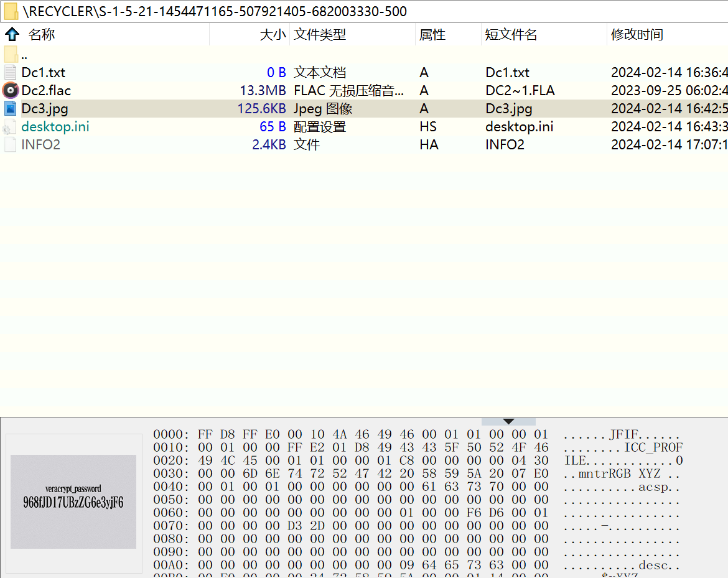The width and height of the screenshot is (728, 578).
Task: Open the parent folder '..' entry
Action: click(x=24, y=54)
